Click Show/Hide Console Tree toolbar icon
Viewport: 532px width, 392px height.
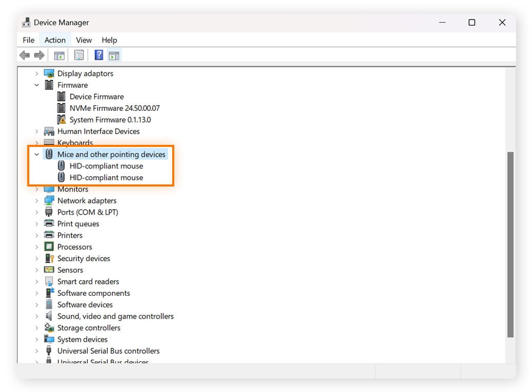(x=59, y=55)
